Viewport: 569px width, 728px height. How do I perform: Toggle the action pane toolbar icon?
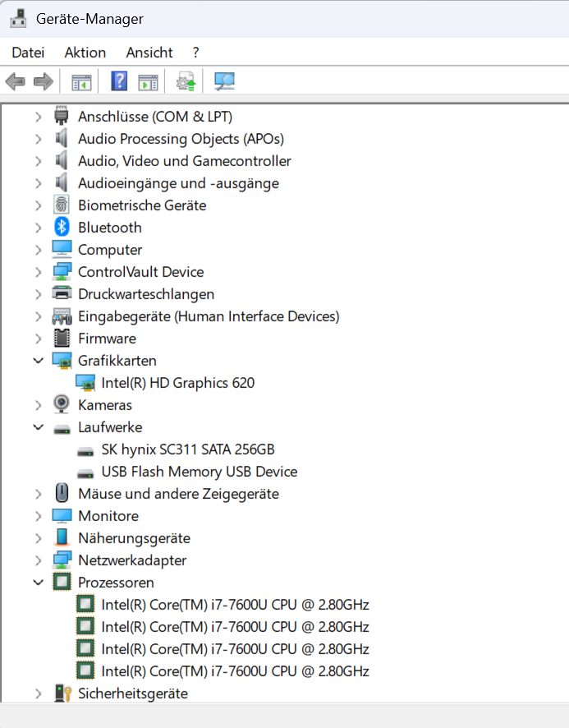tap(148, 82)
